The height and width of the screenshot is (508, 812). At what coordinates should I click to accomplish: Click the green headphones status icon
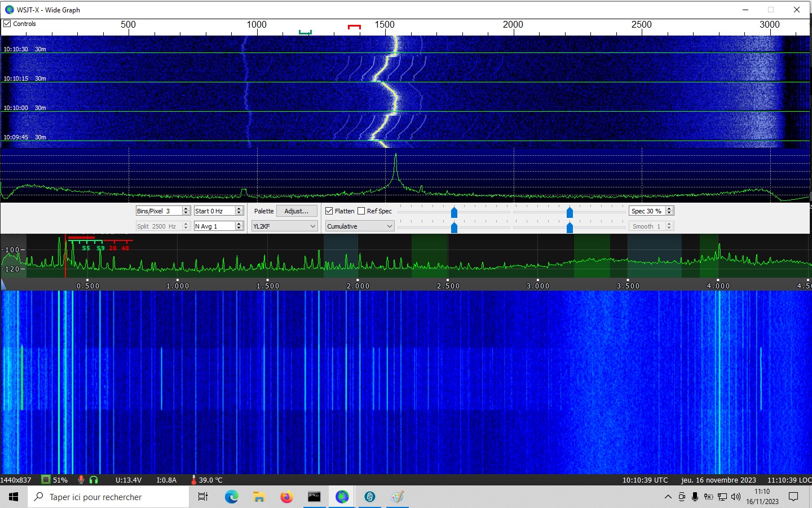pos(94,480)
